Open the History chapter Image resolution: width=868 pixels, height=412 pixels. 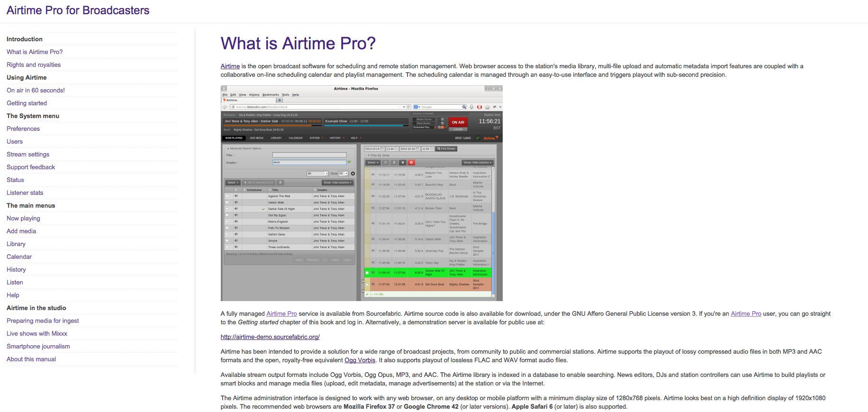pos(16,269)
